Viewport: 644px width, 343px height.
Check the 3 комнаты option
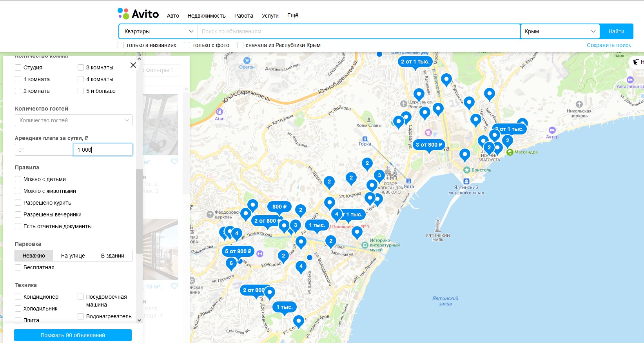coord(81,67)
